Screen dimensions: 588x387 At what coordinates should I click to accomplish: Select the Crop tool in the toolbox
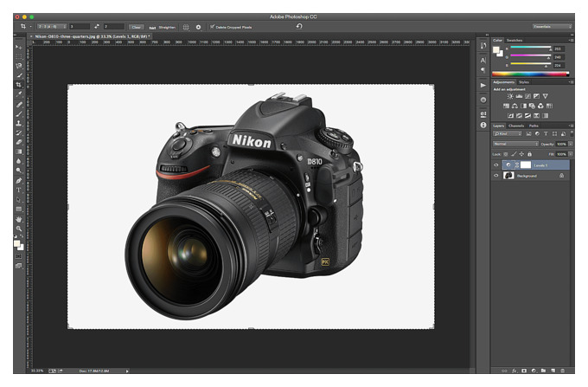point(18,85)
